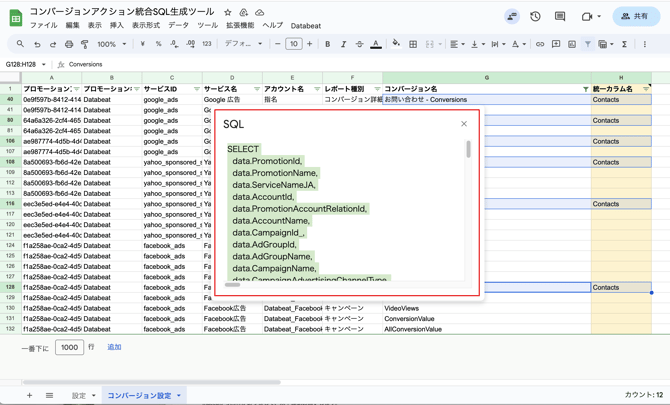670x405 pixels.
Task: Close the SQL dialog
Action: click(464, 124)
